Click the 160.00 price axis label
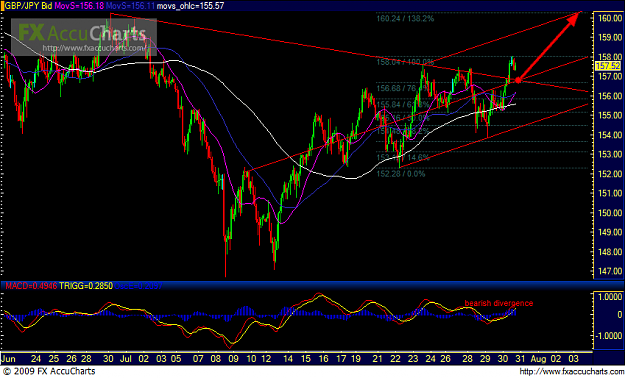Viewport: 625px width, 378px height. [x=610, y=18]
